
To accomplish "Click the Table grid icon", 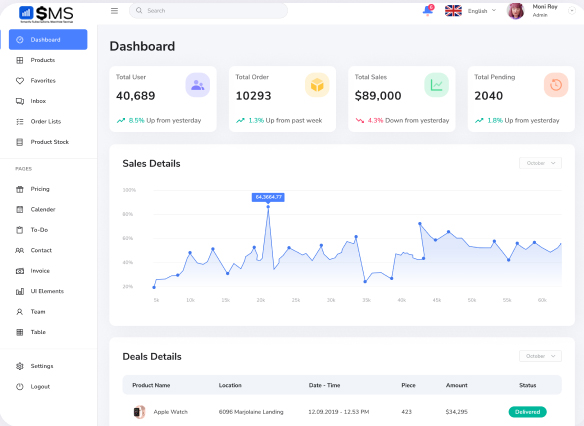I will [x=20, y=332].
